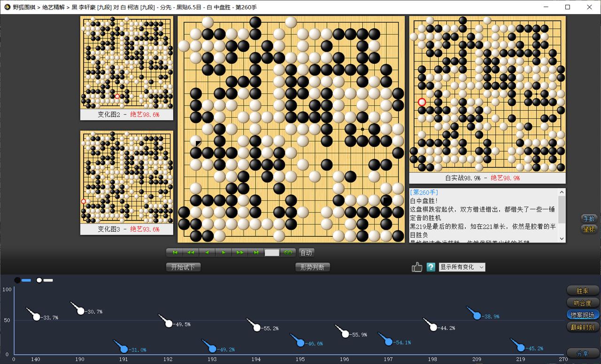Click the 白实战98.9% - 绝艺98.9% label

click(x=482, y=178)
